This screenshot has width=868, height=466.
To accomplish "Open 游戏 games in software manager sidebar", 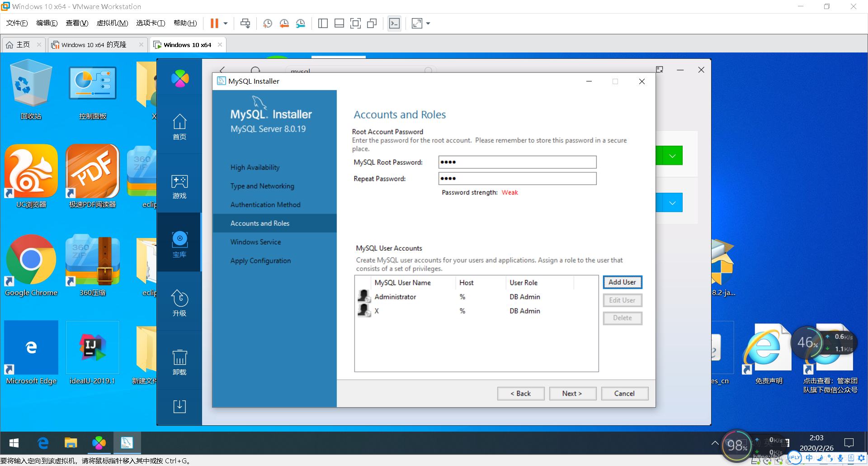I will click(179, 186).
